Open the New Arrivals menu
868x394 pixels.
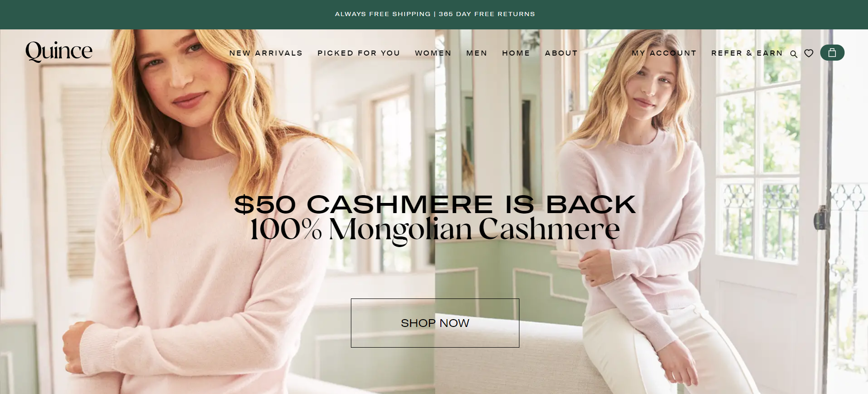point(266,53)
